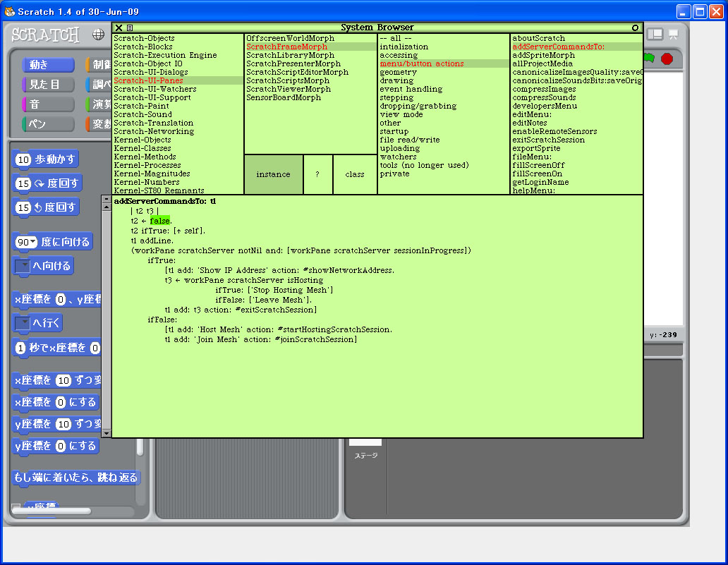Select the 見た目 blocks category
Screen dimensions: 728x565
point(48,85)
